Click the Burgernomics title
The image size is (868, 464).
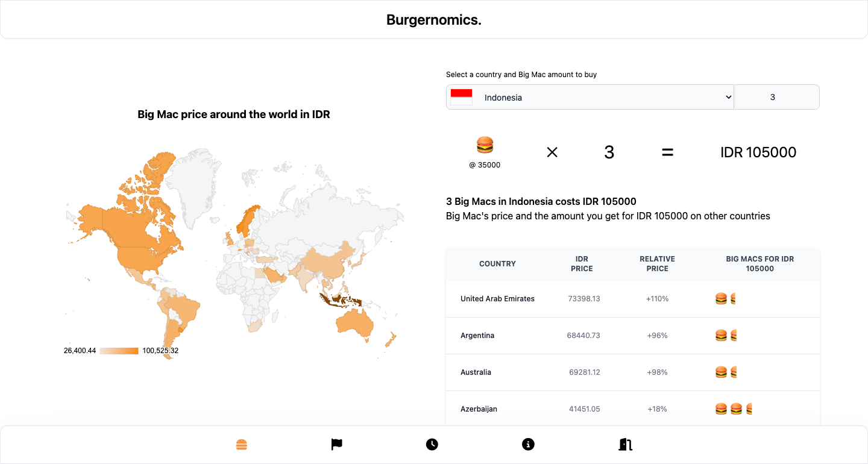434,20
